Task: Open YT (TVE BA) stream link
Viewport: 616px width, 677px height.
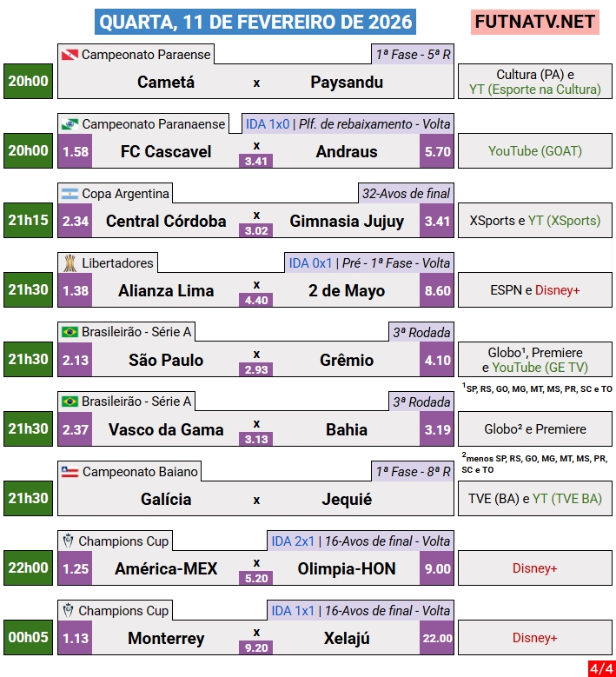Action: 567,499
